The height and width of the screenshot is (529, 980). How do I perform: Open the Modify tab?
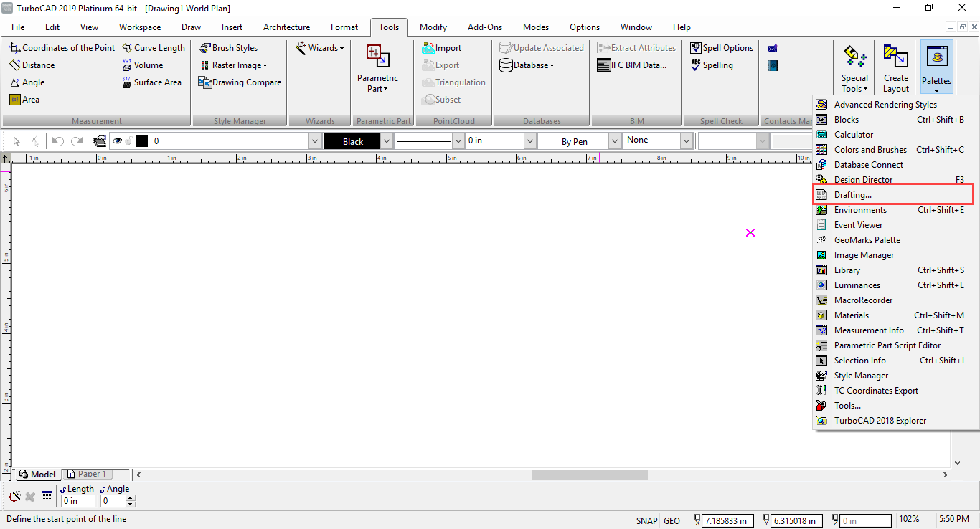(x=433, y=27)
